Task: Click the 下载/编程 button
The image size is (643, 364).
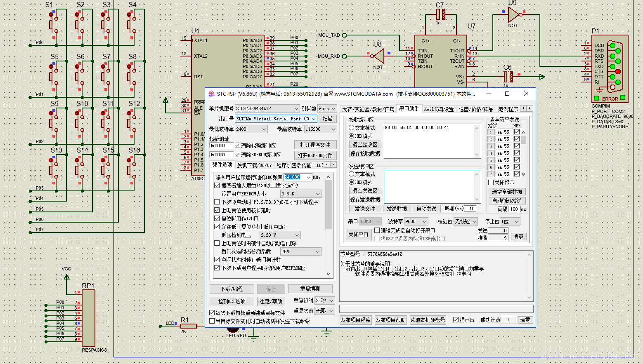Action: (232, 289)
